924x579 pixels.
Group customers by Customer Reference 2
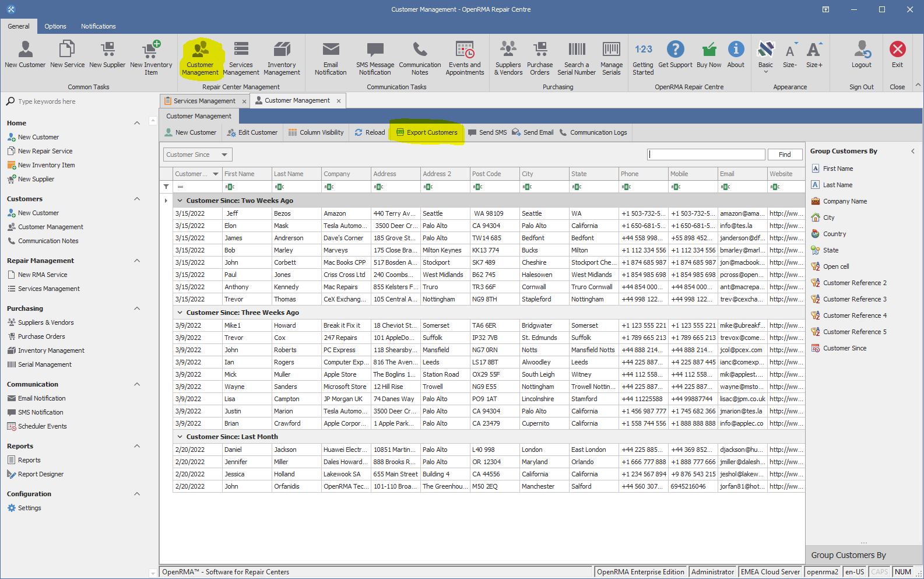tap(849, 283)
